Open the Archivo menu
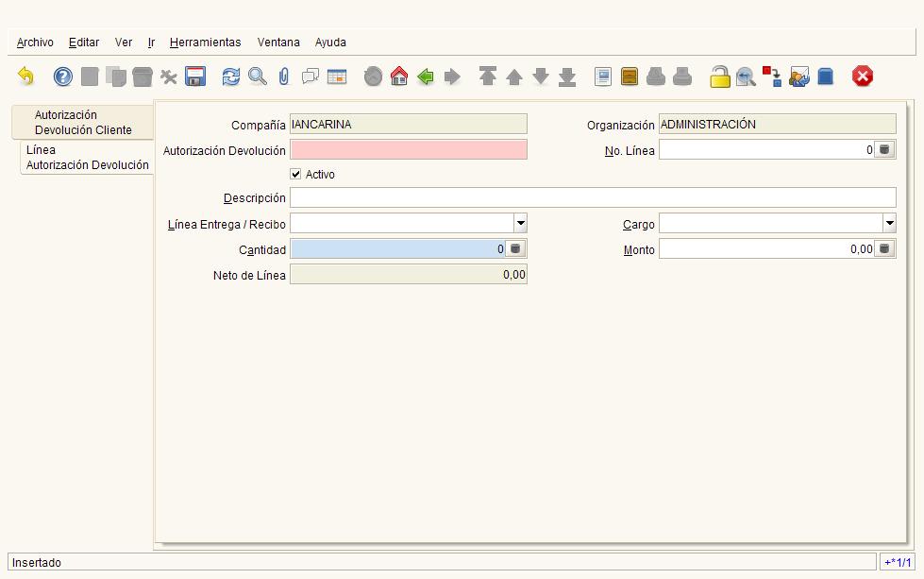This screenshot has width=924, height=579. (35, 43)
